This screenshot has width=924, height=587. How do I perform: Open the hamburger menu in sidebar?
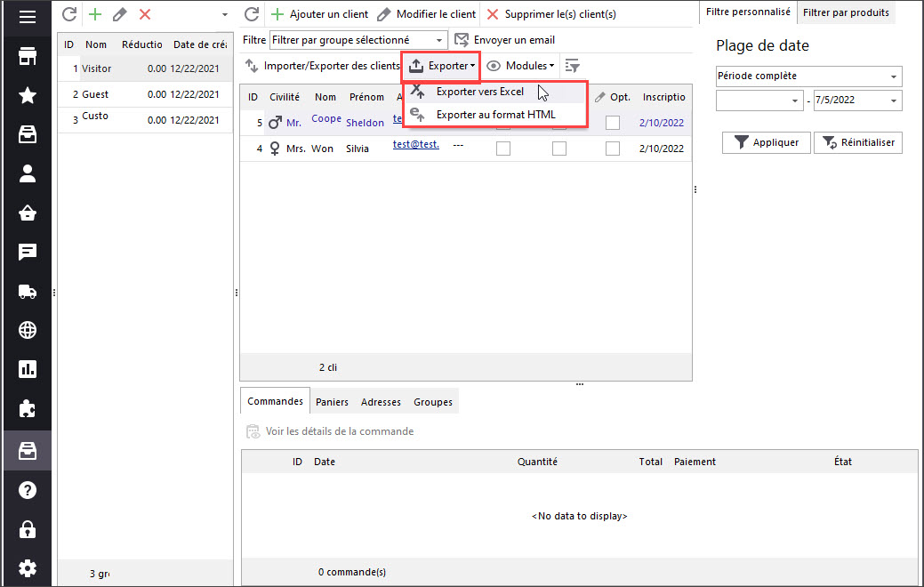pyautogui.click(x=27, y=17)
